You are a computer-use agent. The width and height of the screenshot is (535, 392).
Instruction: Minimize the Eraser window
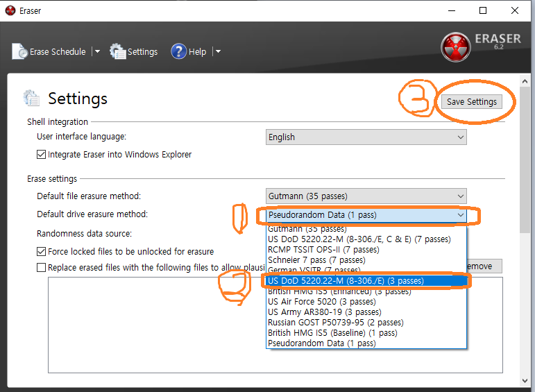tap(452, 10)
